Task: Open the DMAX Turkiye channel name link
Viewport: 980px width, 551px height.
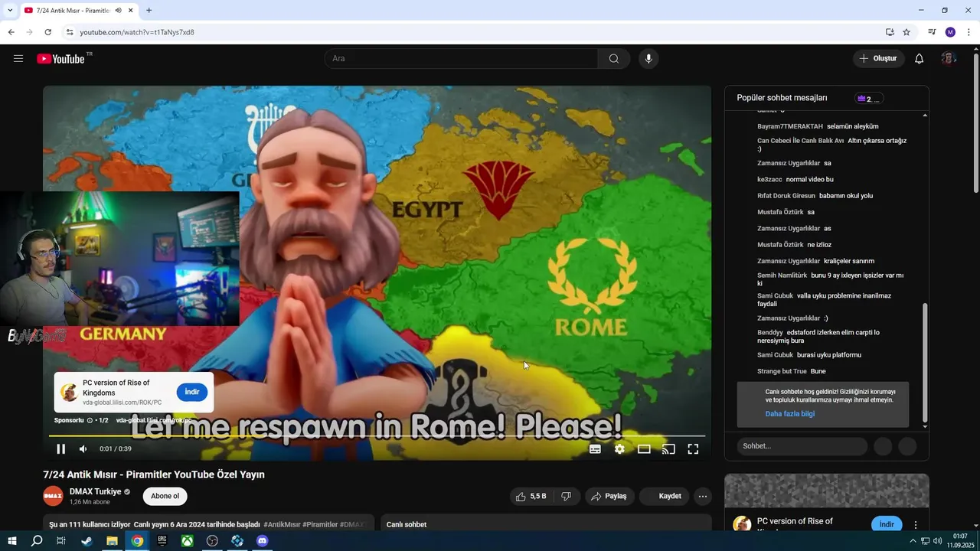Action: point(95,492)
